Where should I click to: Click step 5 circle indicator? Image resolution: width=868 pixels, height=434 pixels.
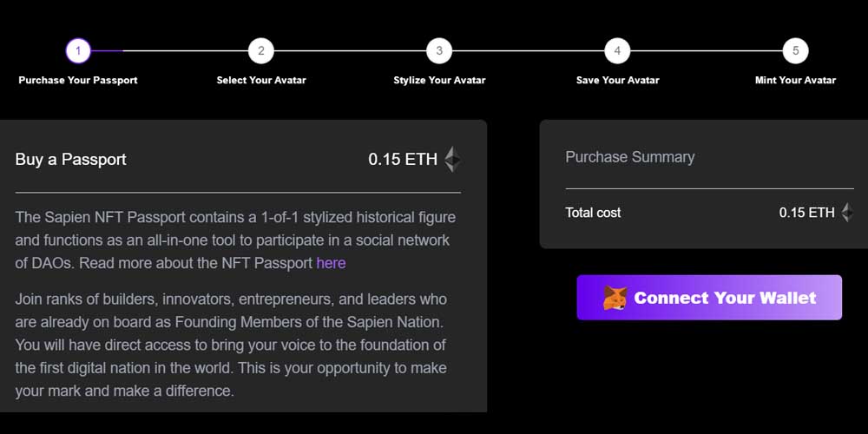coord(795,51)
